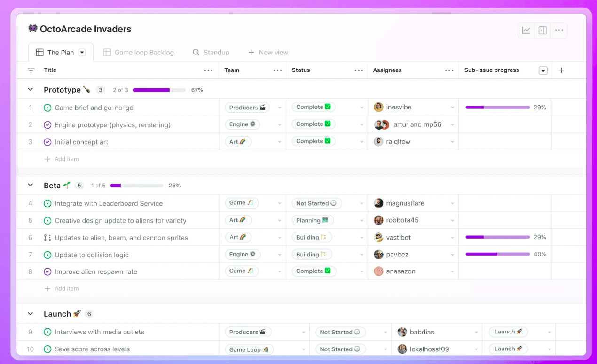
Task: Click the search icon on Standup view
Action: click(196, 53)
